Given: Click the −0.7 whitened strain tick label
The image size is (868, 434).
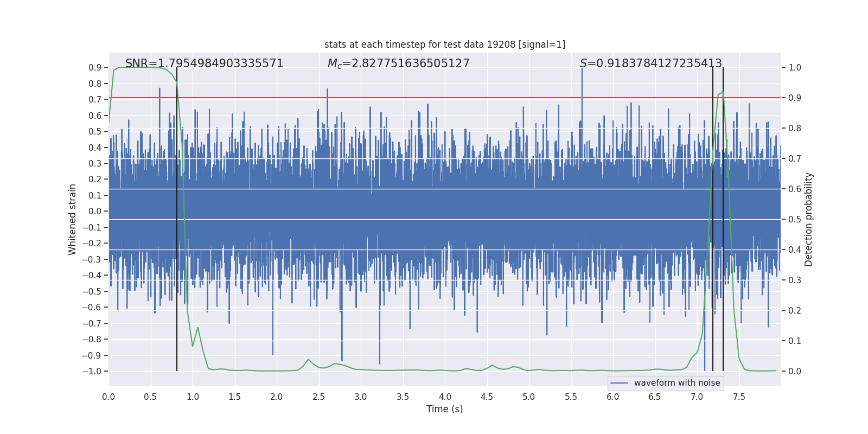Looking at the screenshot, I should pos(92,323).
